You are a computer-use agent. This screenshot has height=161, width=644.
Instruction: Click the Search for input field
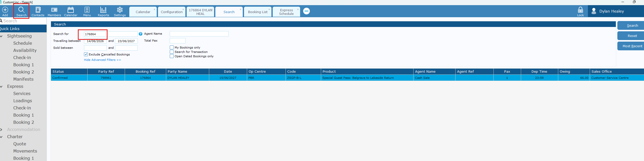[111, 34]
